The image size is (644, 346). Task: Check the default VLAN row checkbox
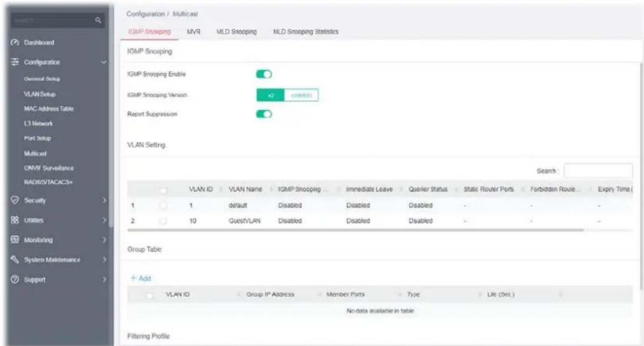pyautogui.click(x=163, y=205)
